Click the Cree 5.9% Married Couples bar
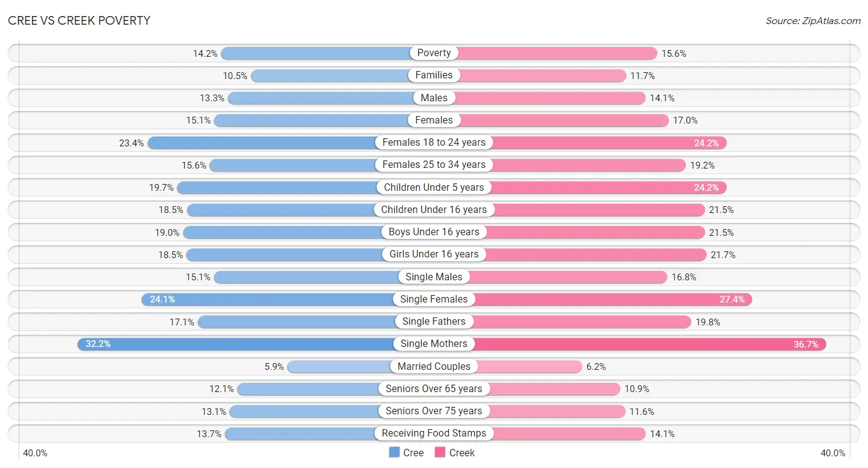The width and height of the screenshot is (868, 468). pos(361,366)
